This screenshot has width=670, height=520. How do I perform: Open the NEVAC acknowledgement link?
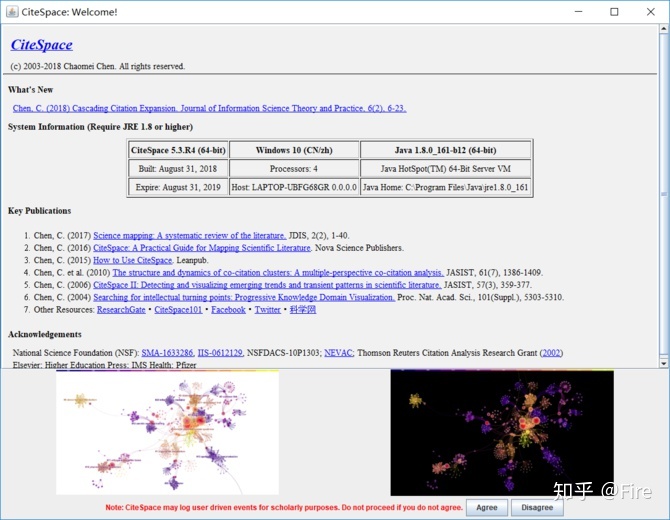(x=340, y=353)
